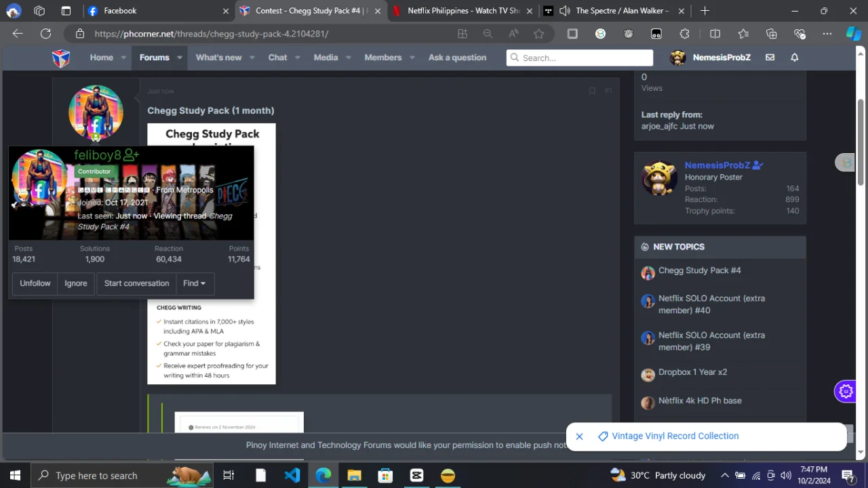Unfollow feliboy8 in the profile card
868x488 pixels.
click(x=35, y=283)
